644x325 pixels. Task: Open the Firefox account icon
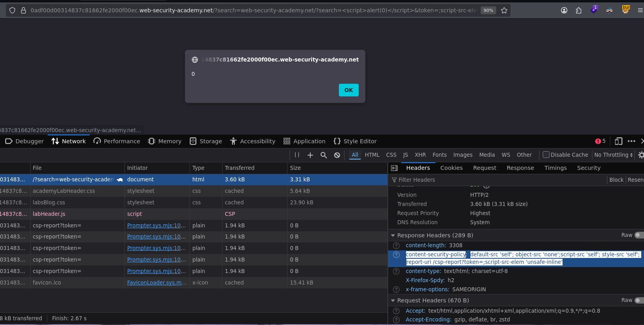coord(564,10)
